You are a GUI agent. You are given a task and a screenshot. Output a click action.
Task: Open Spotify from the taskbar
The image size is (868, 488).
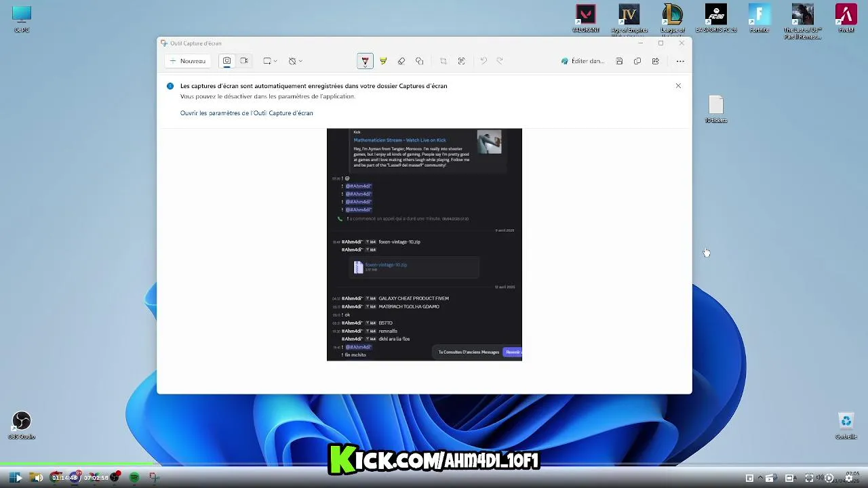[134, 478]
